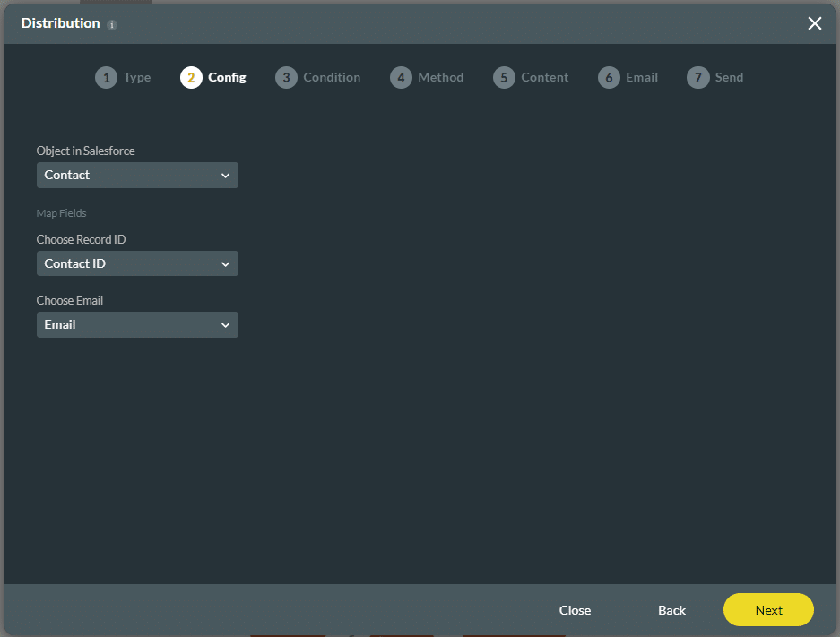
Task: Open the Email step label
Action: click(642, 78)
